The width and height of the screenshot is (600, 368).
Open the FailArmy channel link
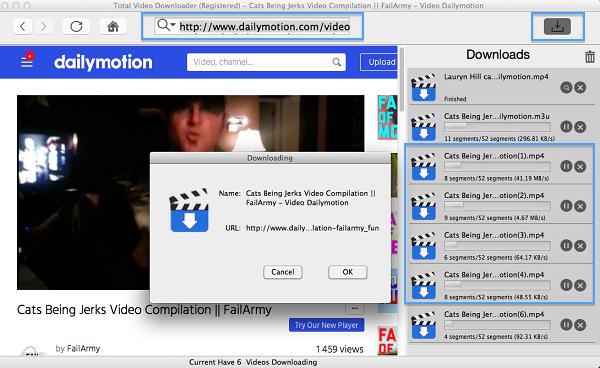click(x=83, y=348)
